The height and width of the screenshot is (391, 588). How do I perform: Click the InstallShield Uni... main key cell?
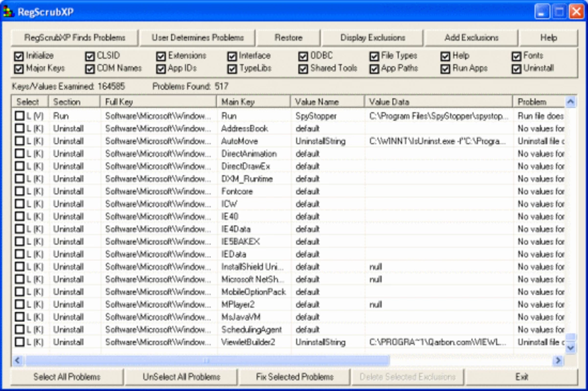pos(252,267)
